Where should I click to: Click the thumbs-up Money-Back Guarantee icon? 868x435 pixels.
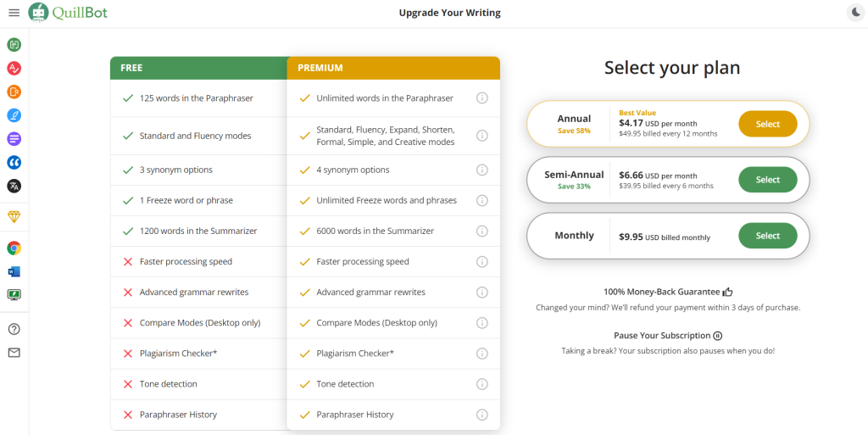pos(727,292)
